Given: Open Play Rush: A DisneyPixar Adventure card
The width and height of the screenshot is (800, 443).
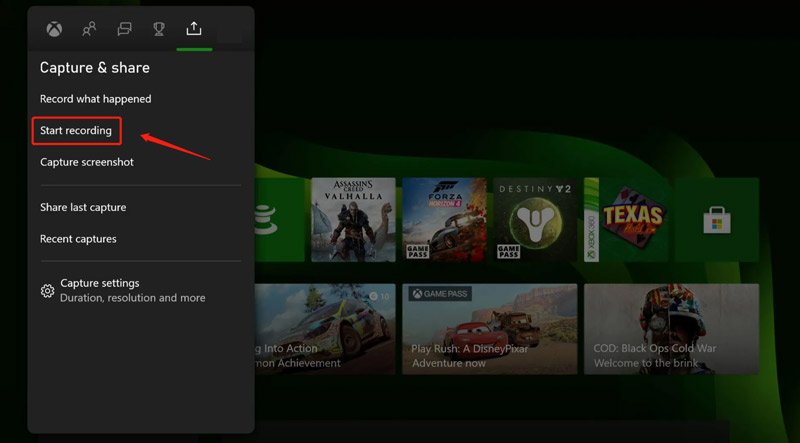Looking at the screenshot, I should [490, 329].
